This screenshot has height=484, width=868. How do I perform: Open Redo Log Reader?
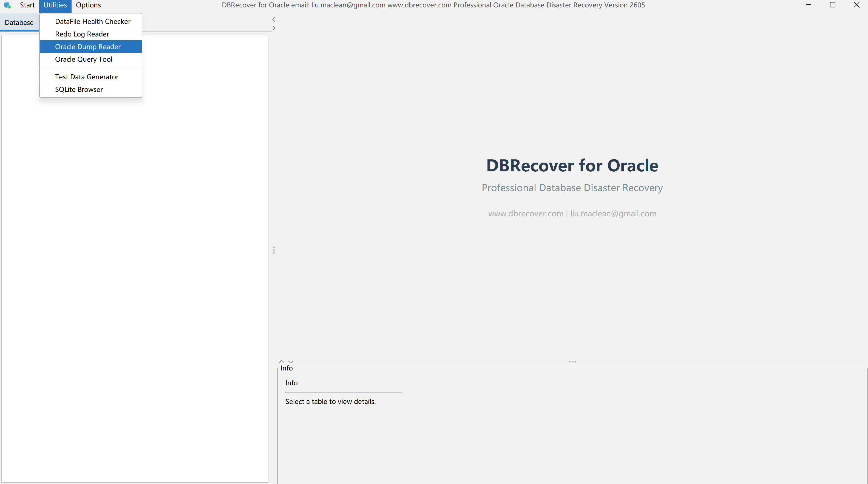coord(91,34)
